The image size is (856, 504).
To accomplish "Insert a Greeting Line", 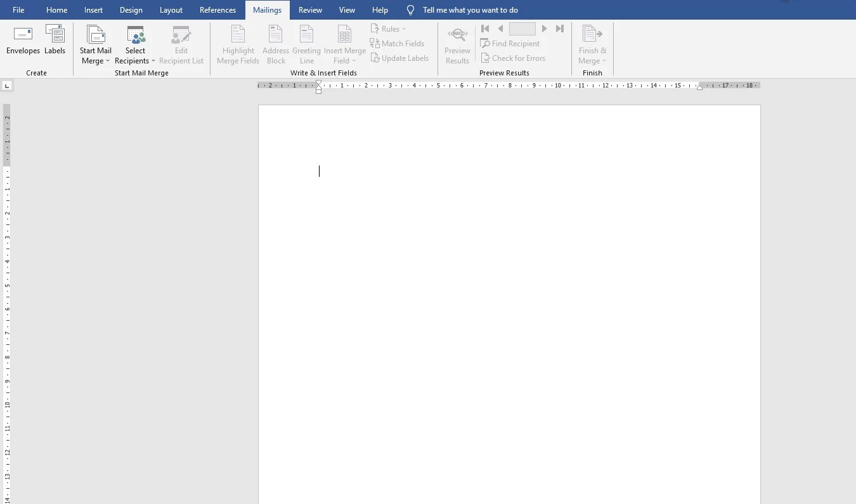I will click(x=306, y=43).
